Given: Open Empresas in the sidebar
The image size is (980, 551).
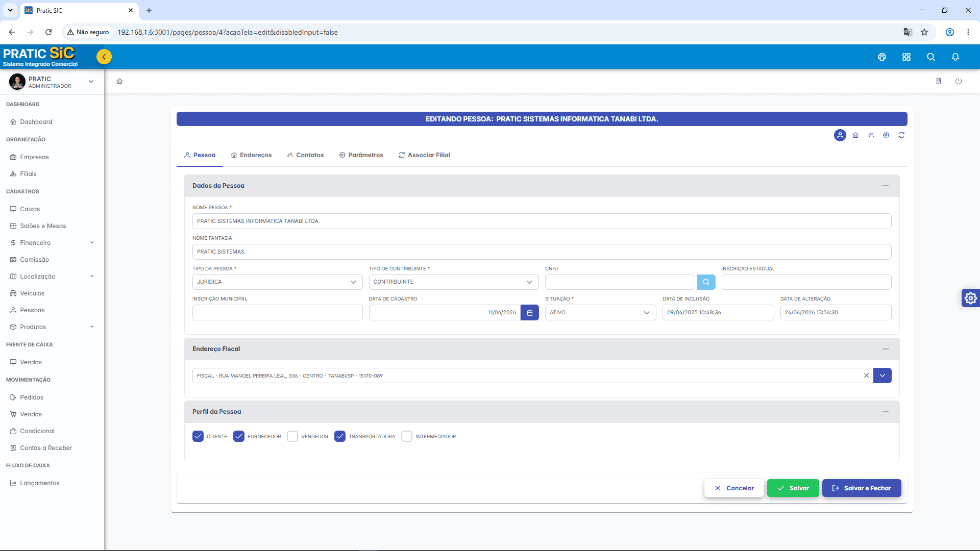Looking at the screenshot, I should [x=52, y=157].
